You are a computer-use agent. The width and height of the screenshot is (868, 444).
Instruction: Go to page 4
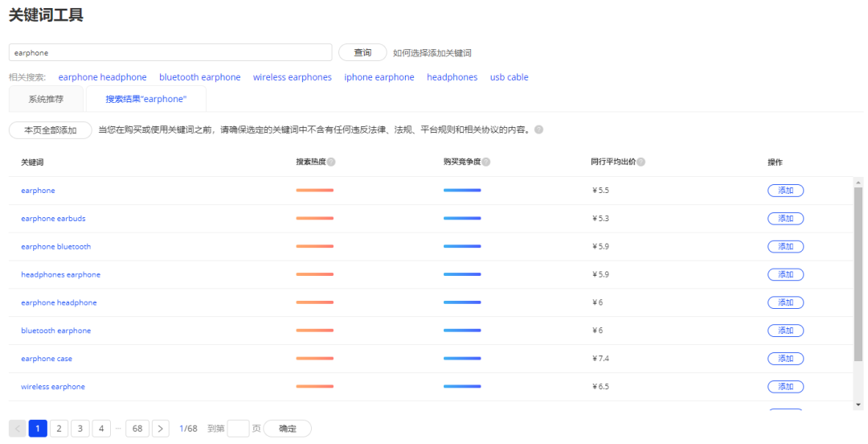[101, 429]
